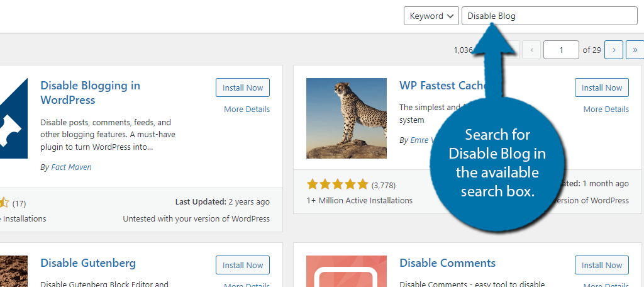Click the Disable Blog search field
The height and width of the screenshot is (287, 644).
point(549,16)
